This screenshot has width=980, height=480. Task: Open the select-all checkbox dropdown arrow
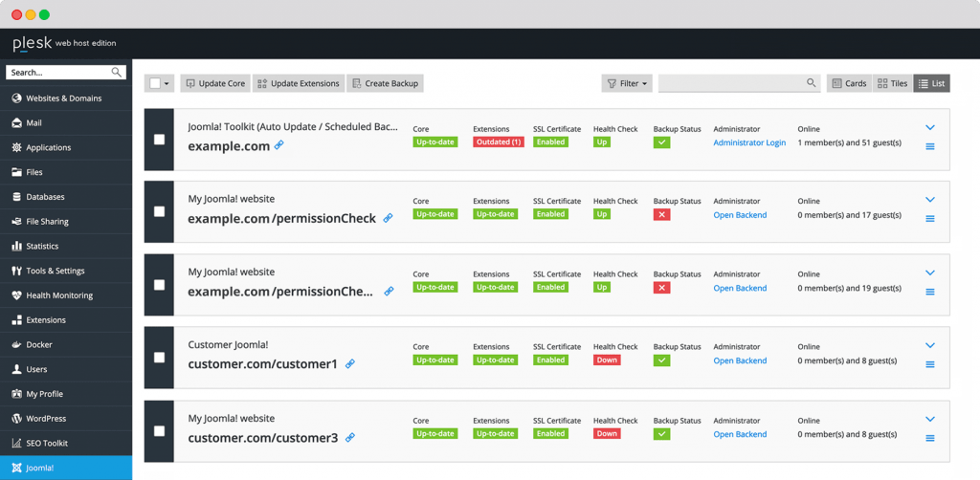coord(167,83)
